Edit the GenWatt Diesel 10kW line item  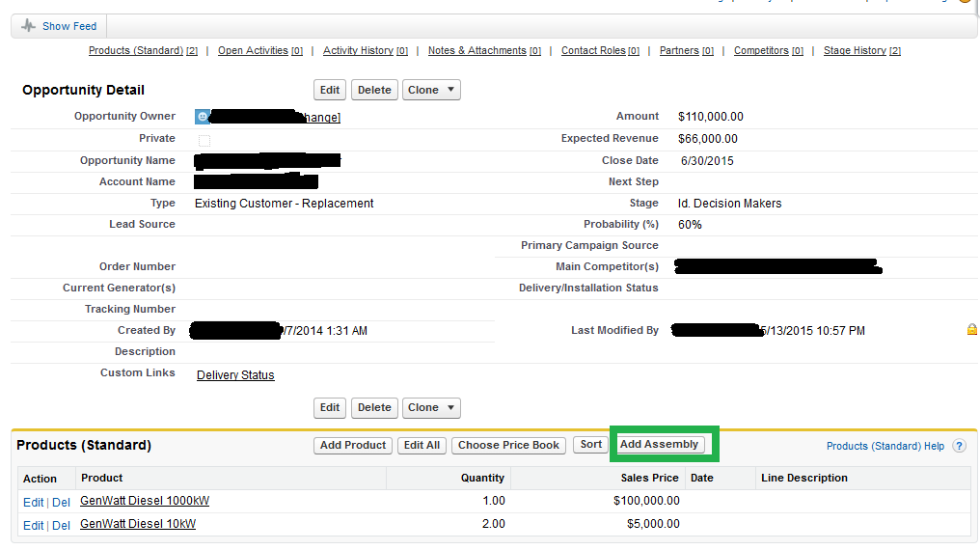pyautogui.click(x=33, y=526)
